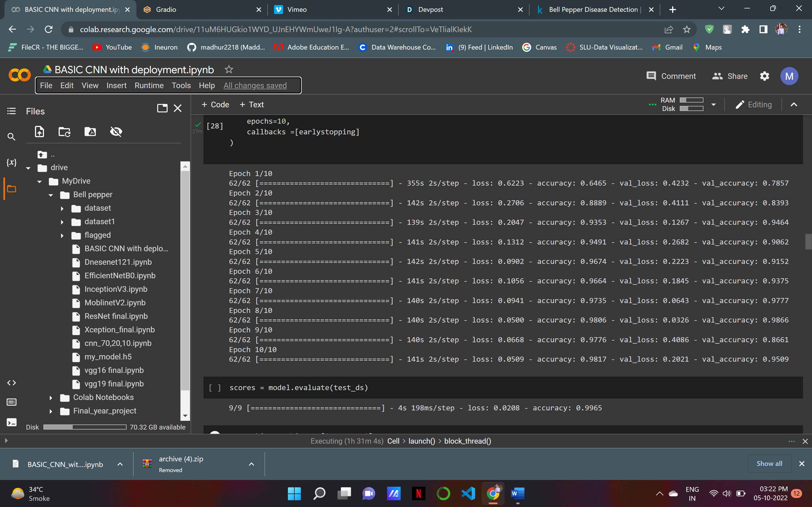Open the code snippets sidebar icon
This screenshot has width=812, height=507.
coord(11,383)
